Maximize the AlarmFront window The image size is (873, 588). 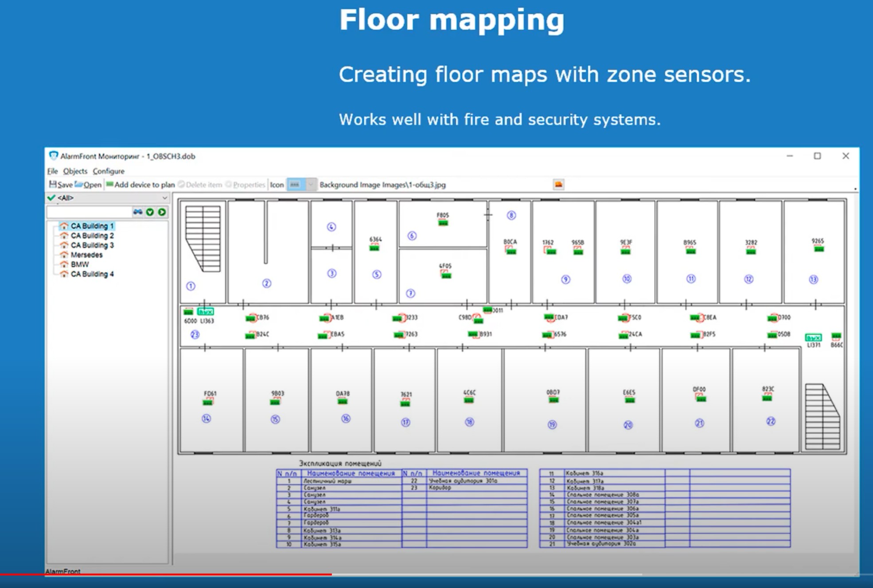[x=818, y=156]
